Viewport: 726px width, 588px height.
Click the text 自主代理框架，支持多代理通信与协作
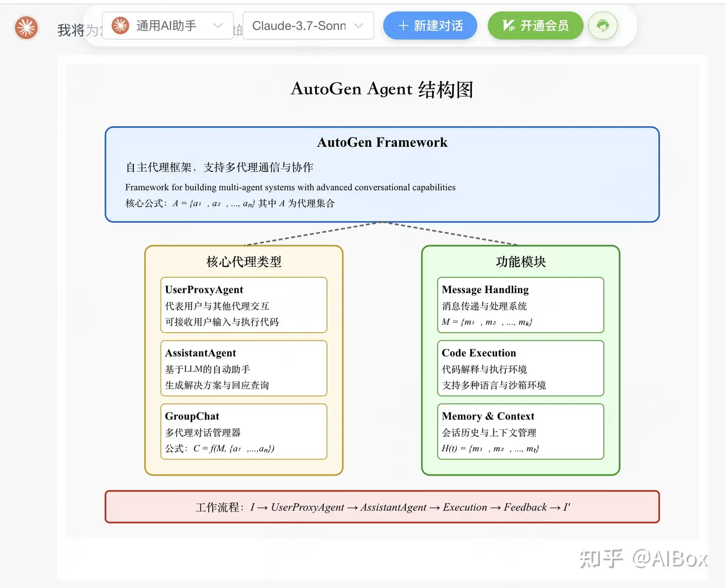(x=219, y=167)
